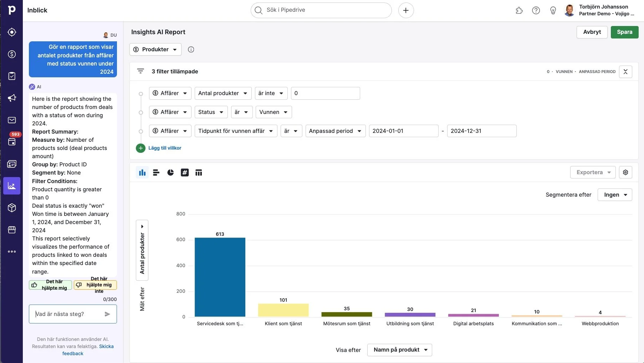
Task: Click green add condition plus icon
Action: [x=140, y=148]
